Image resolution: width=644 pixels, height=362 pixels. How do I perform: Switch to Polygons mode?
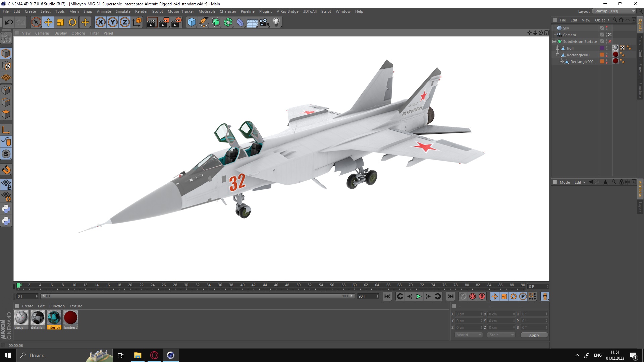(x=6, y=114)
